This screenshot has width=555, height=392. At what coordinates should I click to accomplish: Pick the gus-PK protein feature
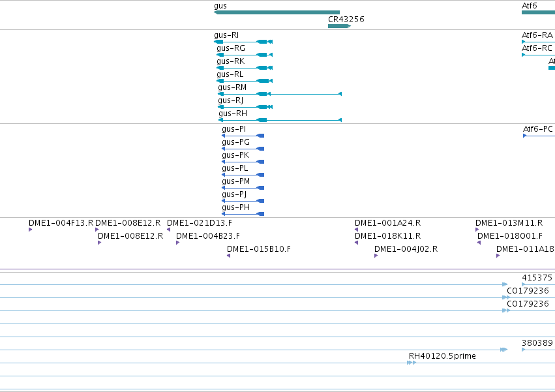click(x=243, y=162)
